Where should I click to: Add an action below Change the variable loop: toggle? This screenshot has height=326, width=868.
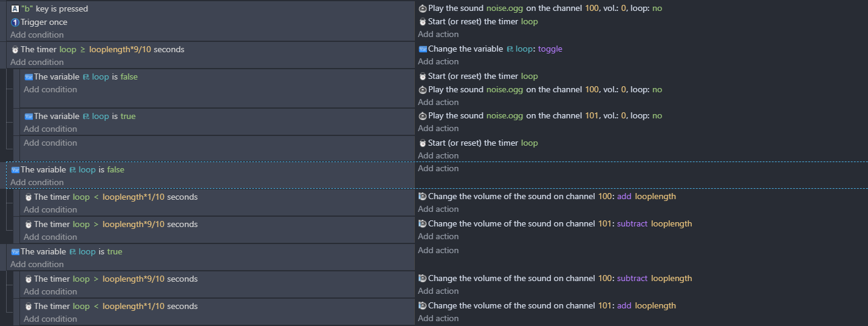[438, 62]
